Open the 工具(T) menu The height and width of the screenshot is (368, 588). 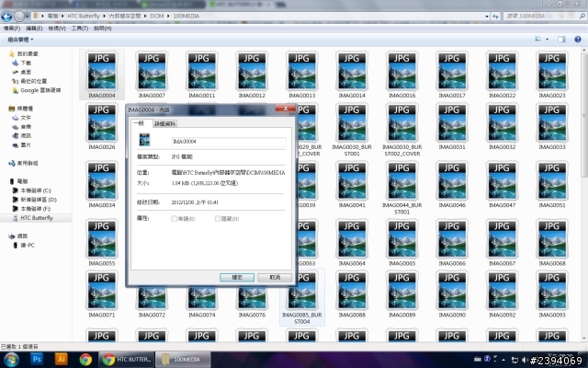click(x=80, y=29)
